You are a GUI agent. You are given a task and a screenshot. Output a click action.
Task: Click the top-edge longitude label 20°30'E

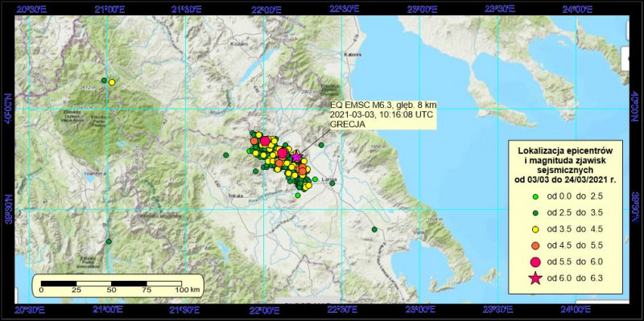tap(31, 10)
